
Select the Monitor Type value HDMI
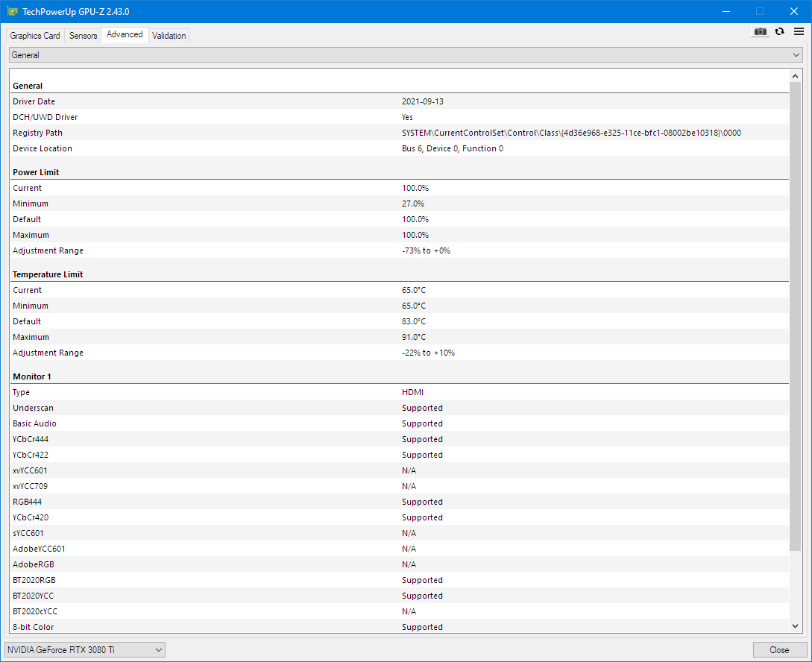(413, 392)
